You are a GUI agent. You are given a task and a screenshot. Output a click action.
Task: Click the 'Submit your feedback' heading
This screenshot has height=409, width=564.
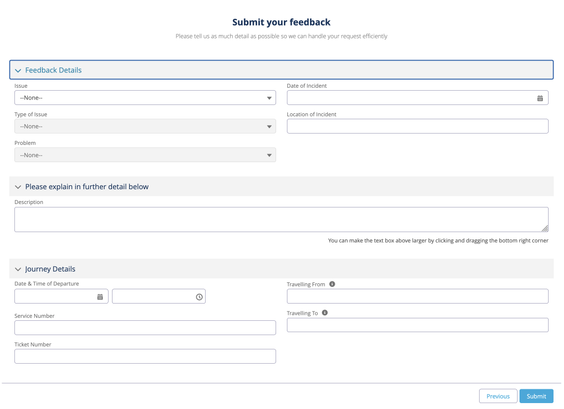[x=281, y=22]
